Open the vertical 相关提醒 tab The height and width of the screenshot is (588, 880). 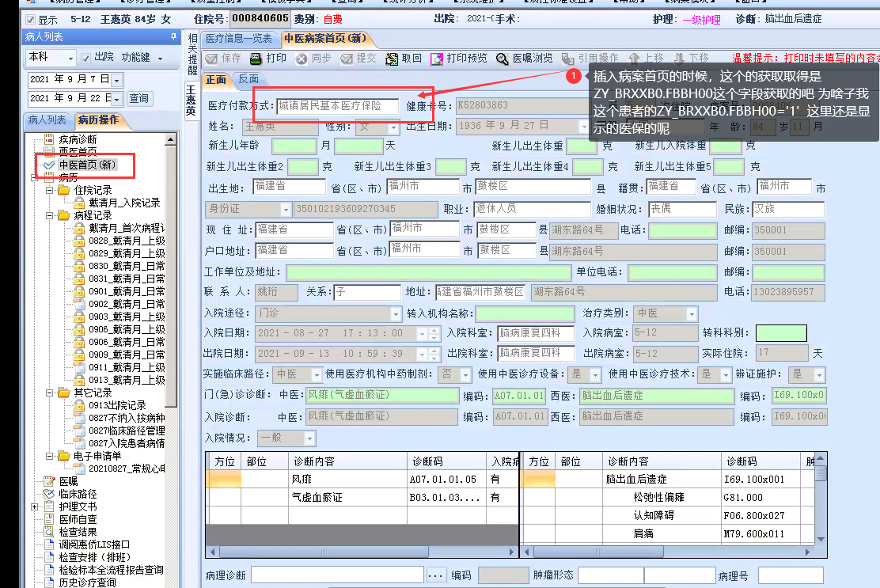point(192,55)
